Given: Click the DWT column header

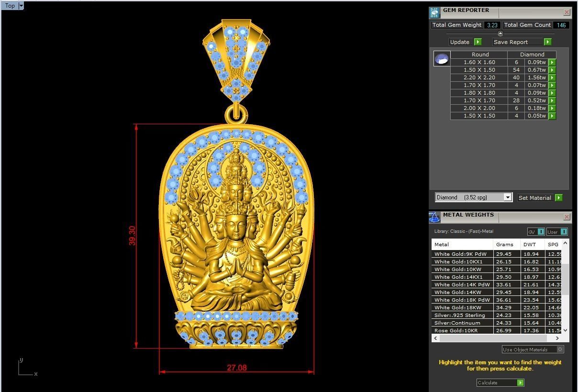Looking at the screenshot, I should 533,244.
